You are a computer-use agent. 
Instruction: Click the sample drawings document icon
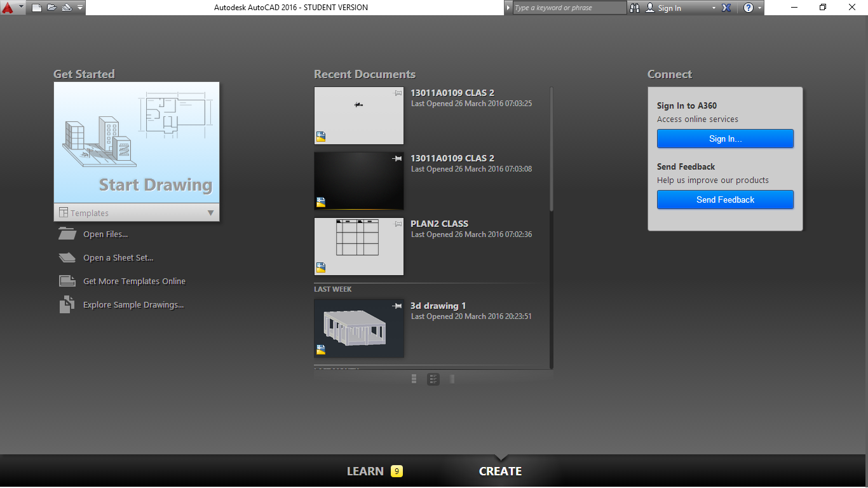click(x=67, y=305)
